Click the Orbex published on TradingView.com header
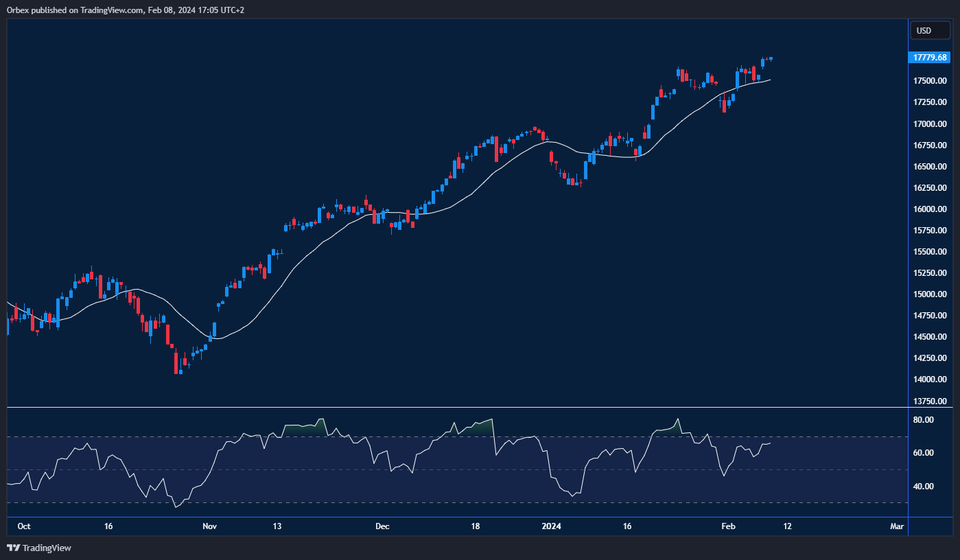This screenshot has height=560, width=960. [x=125, y=10]
